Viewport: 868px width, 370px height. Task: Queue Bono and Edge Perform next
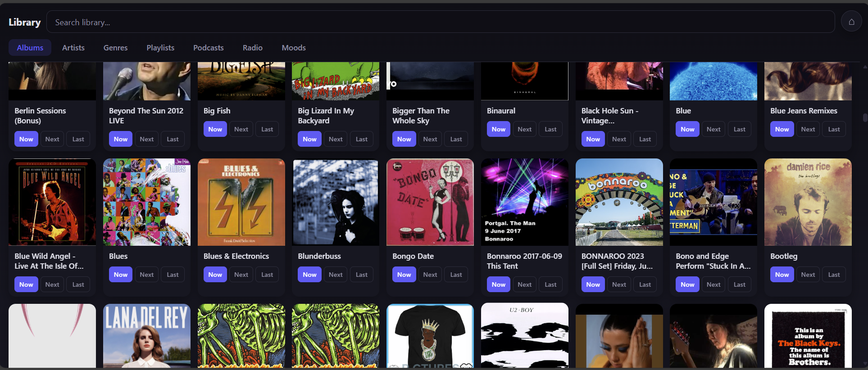[x=713, y=284]
